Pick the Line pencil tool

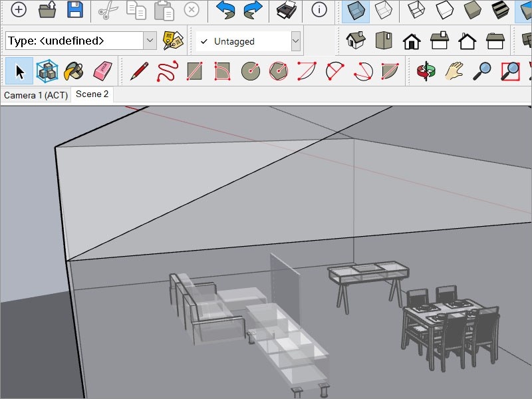coord(140,70)
